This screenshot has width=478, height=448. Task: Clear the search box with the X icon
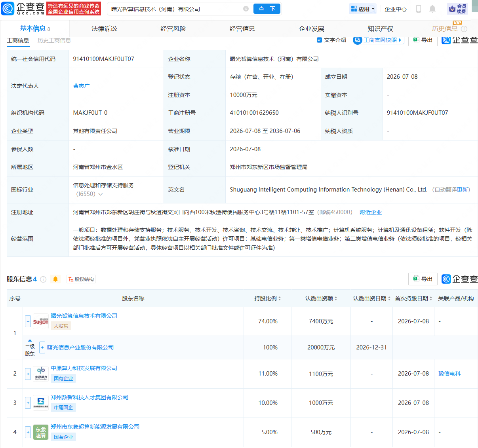coord(246,9)
